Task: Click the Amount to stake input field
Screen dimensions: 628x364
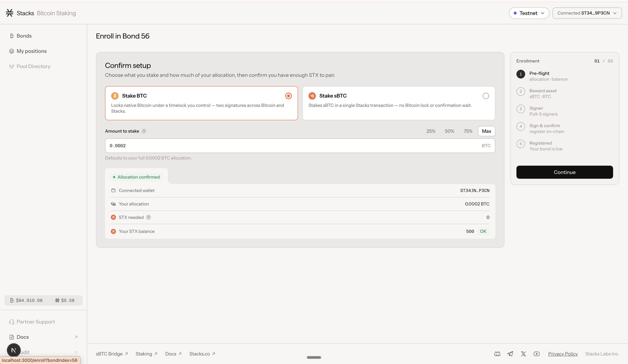Action: click(x=300, y=146)
